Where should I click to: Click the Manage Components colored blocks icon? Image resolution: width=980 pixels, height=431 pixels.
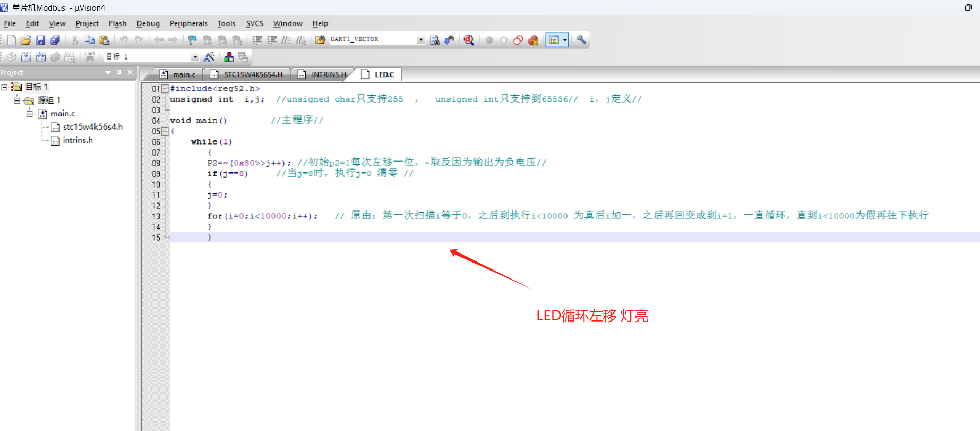pos(229,56)
